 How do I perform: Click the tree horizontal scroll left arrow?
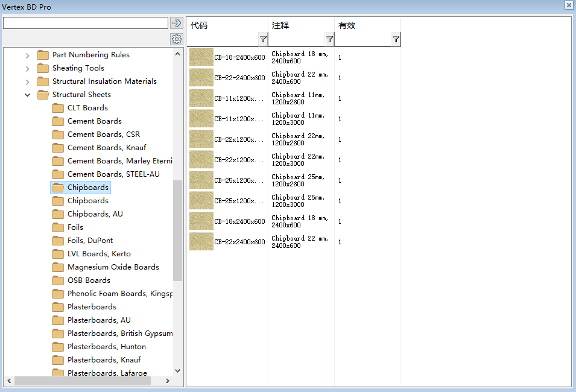pyautogui.click(x=9, y=381)
